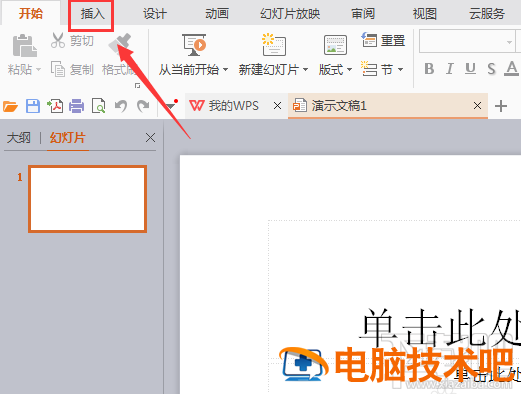Switch to the 开始 ribbon tab
This screenshot has height=394, width=521.
31,14
